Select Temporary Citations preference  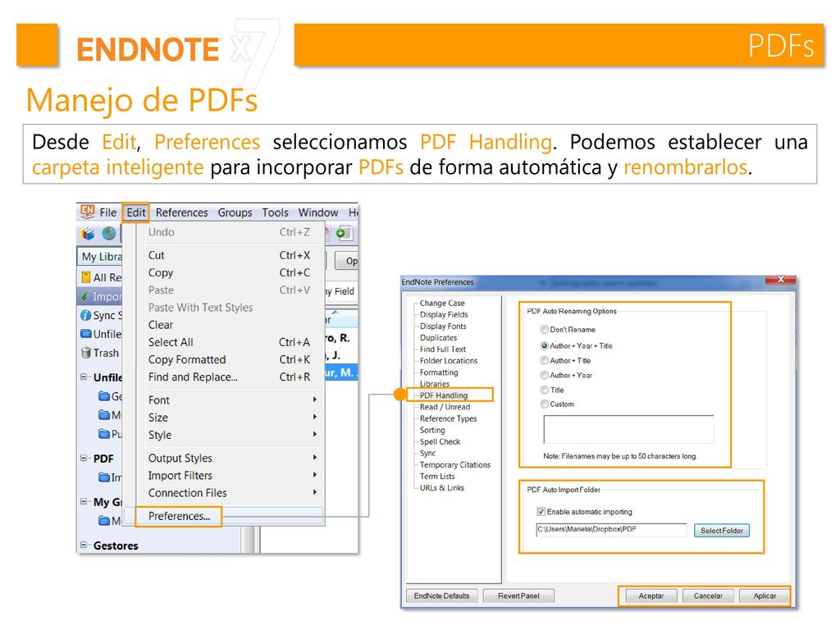[x=454, y=465]
